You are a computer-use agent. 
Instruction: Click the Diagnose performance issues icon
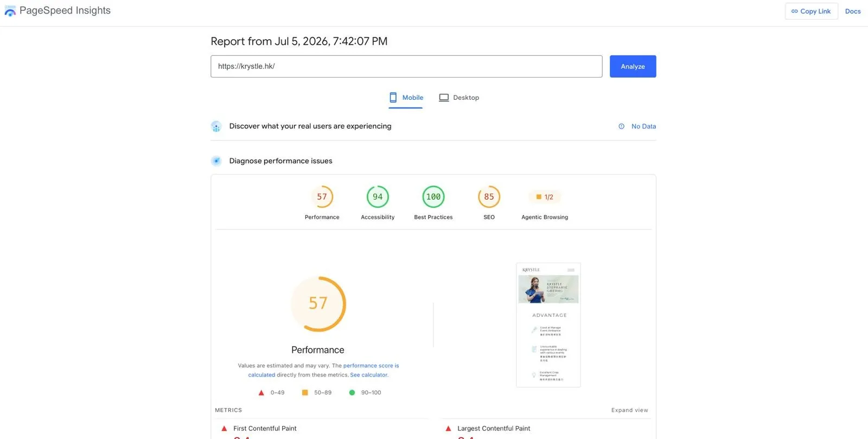coord(216,161)
